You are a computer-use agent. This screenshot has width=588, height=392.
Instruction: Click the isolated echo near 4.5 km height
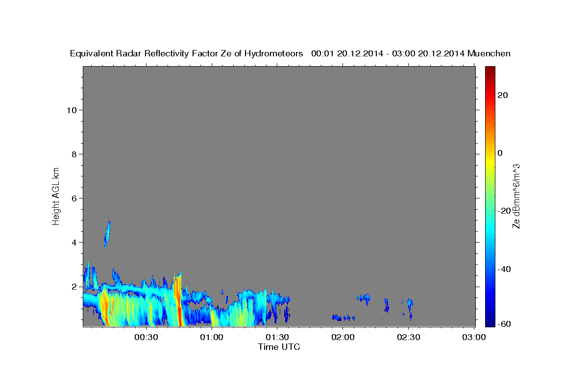(x=107, y=234)
